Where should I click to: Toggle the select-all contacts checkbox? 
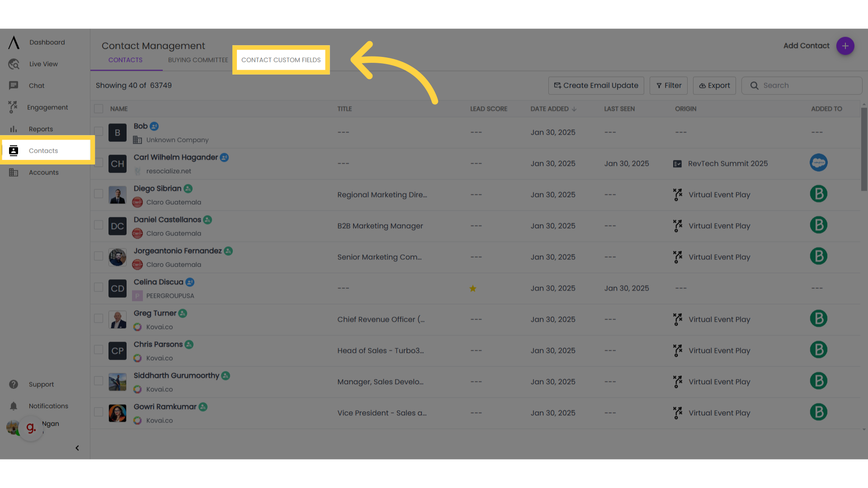pos(99,108)
